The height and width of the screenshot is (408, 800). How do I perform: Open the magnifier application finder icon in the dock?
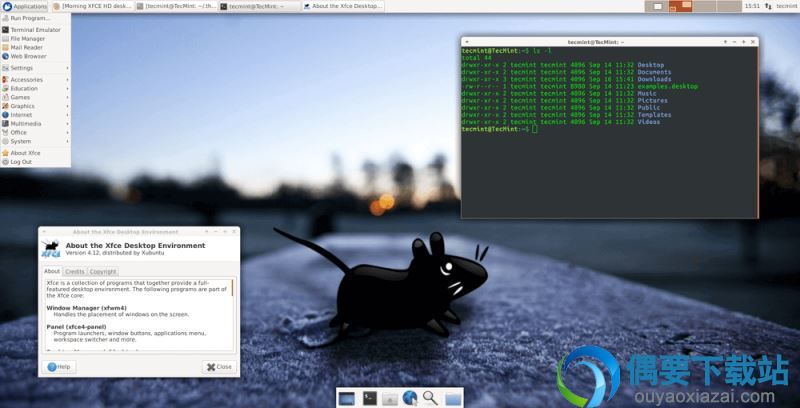(430, 398)
